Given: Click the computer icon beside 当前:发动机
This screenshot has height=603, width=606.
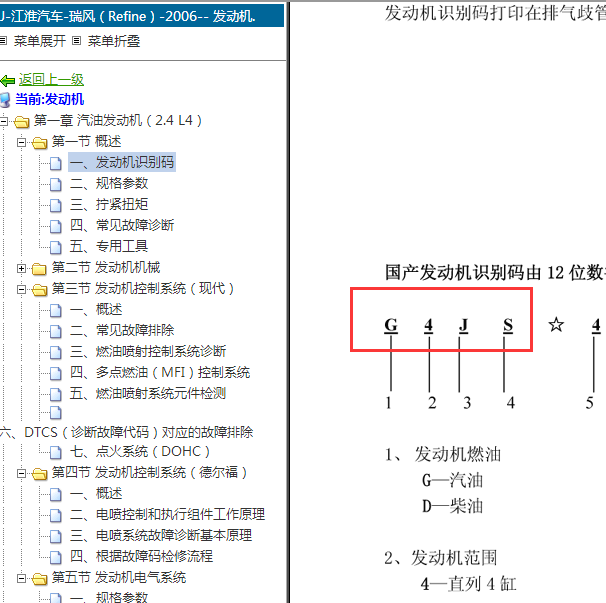Looking at the screenshot, I should pos(5,100).
